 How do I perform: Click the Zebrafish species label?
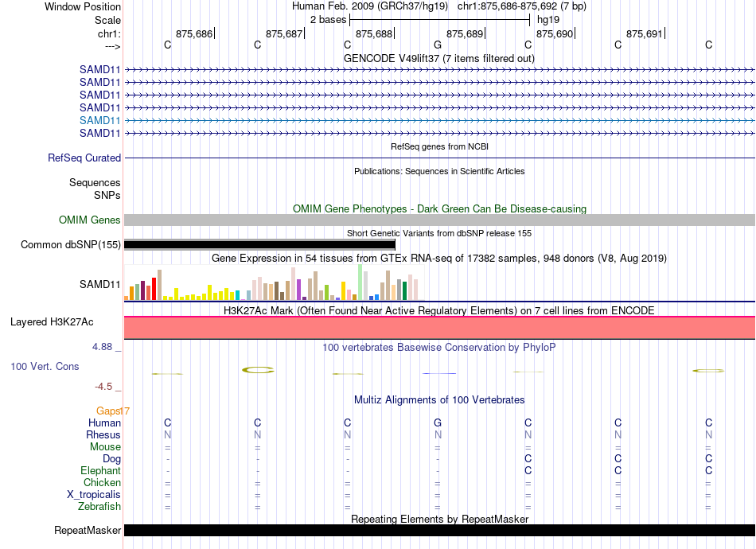(99, 507)
